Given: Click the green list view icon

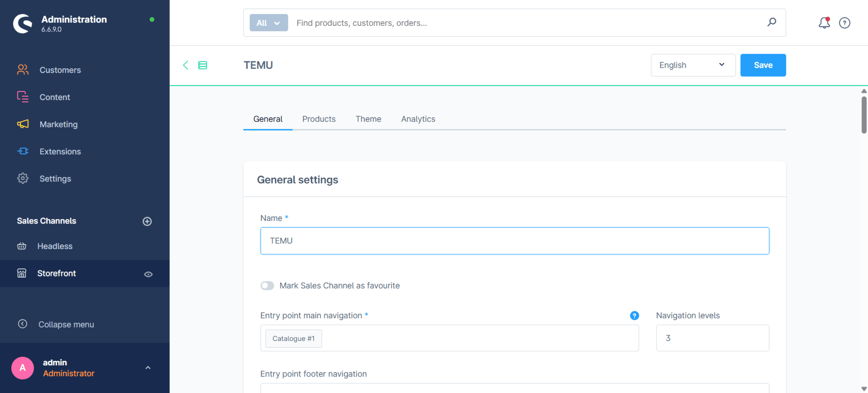Looking at the screenshot, I should coord(203,65).
